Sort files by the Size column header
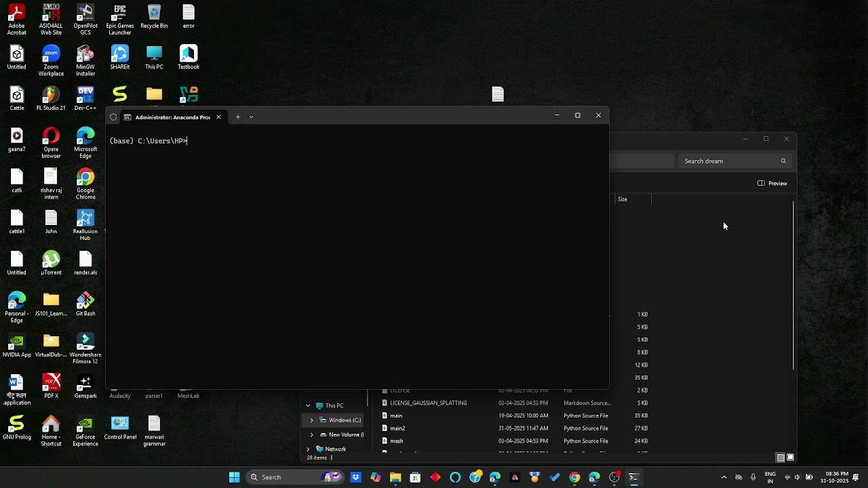 coord(633,199)
